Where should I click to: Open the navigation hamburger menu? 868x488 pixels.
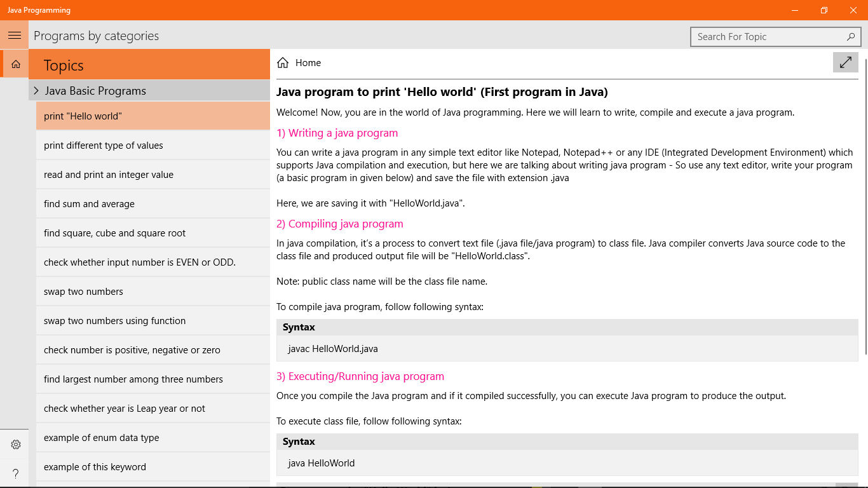15,35
